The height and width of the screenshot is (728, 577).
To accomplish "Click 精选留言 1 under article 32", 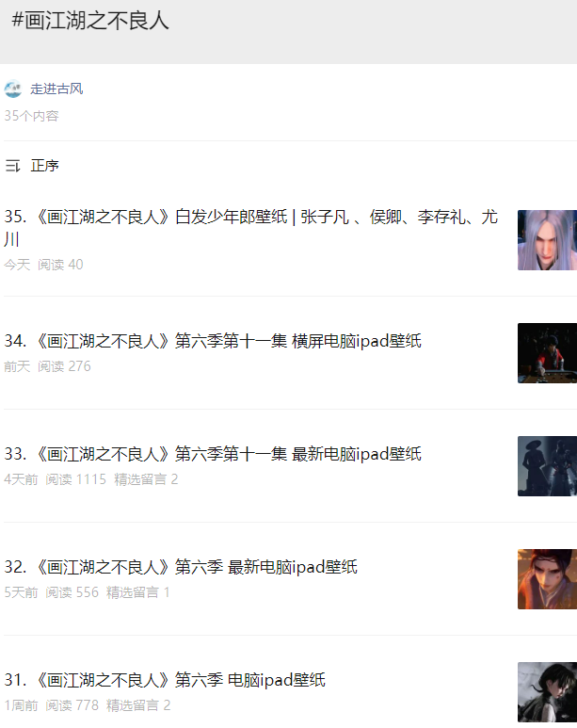I will click(x=137, y=592).
